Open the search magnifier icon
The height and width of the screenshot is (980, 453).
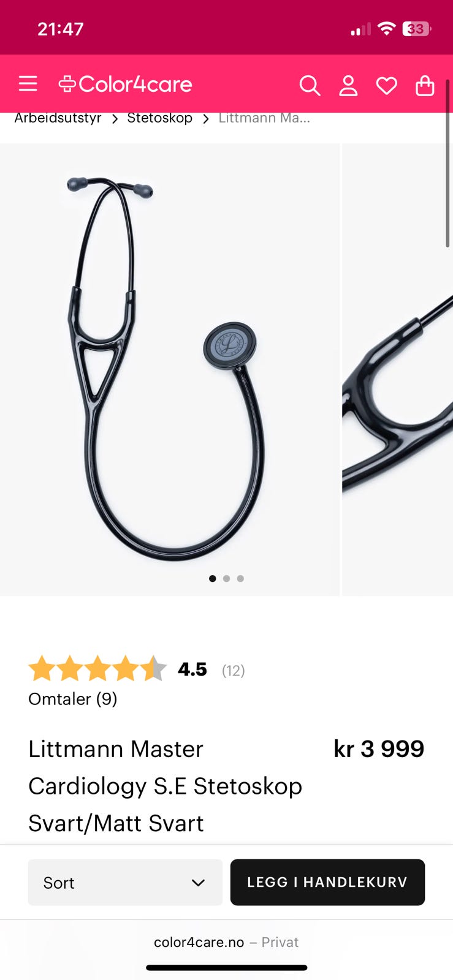(x=310, y=86)
